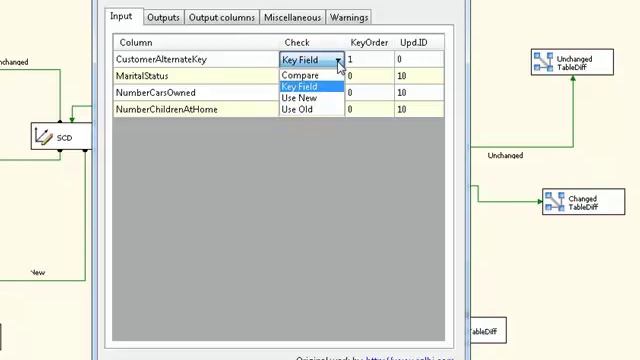Viewport: 640px width, 360px height.
Task: Open the Output columns tab
Action: click(222, 18)
